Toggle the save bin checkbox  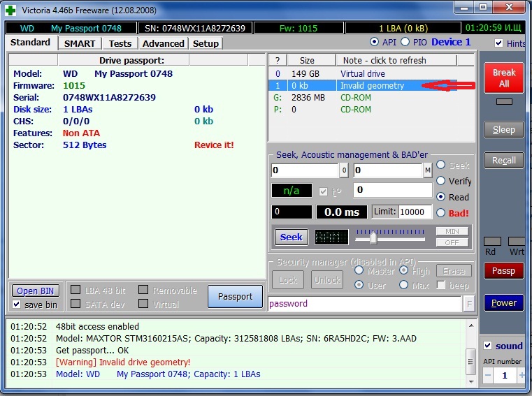point(16,304)
